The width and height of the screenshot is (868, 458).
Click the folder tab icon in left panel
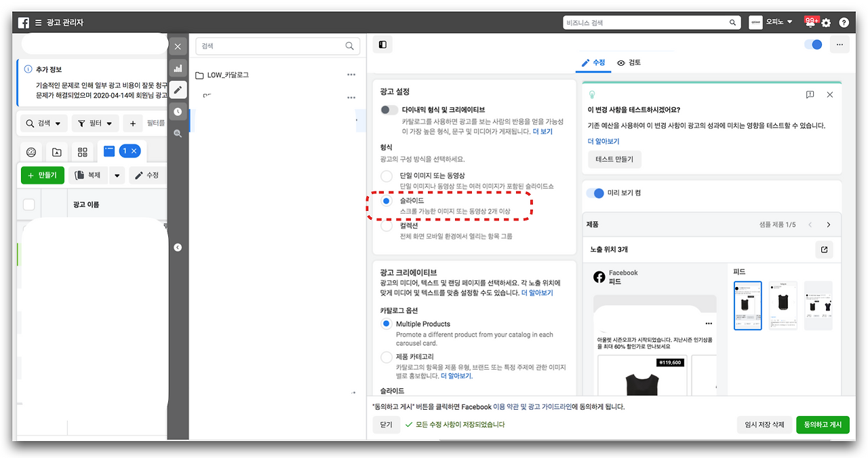point(56,152)
